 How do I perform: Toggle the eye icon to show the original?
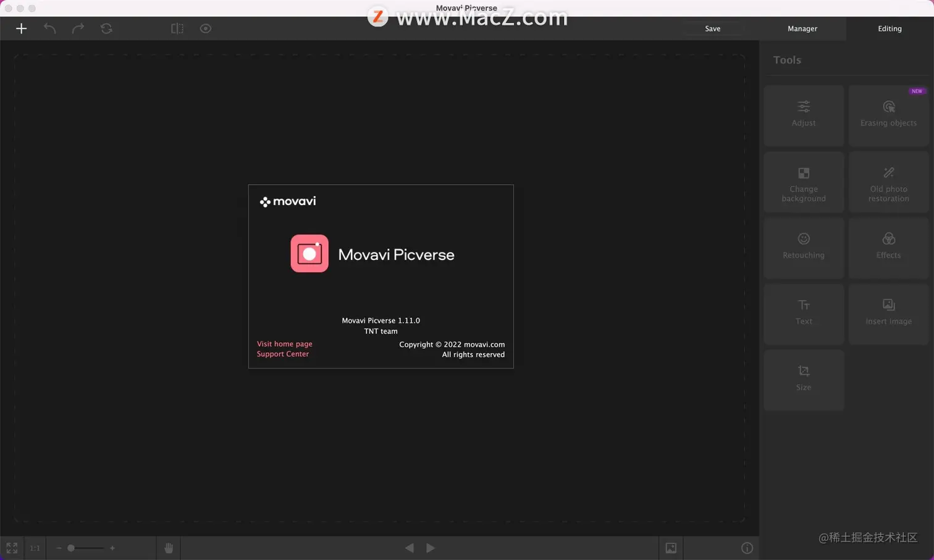click(206, 28)
